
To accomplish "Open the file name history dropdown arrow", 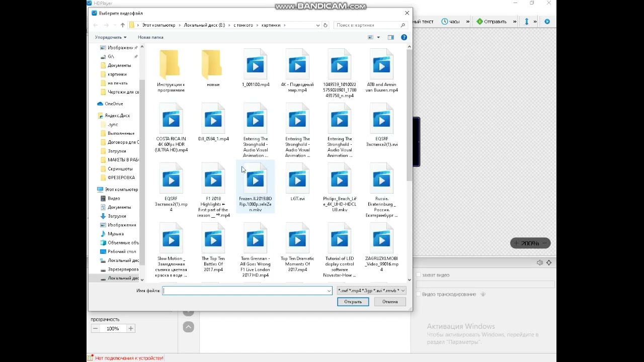I will pos(329,291).
